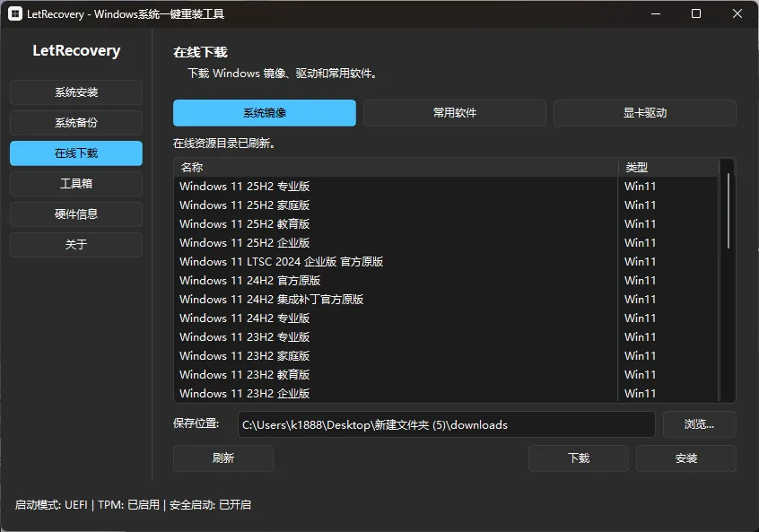Click the 在线资源目录已刷新 status message
The width and height of the screenshot is (759, 532).
tap(224, 144)
